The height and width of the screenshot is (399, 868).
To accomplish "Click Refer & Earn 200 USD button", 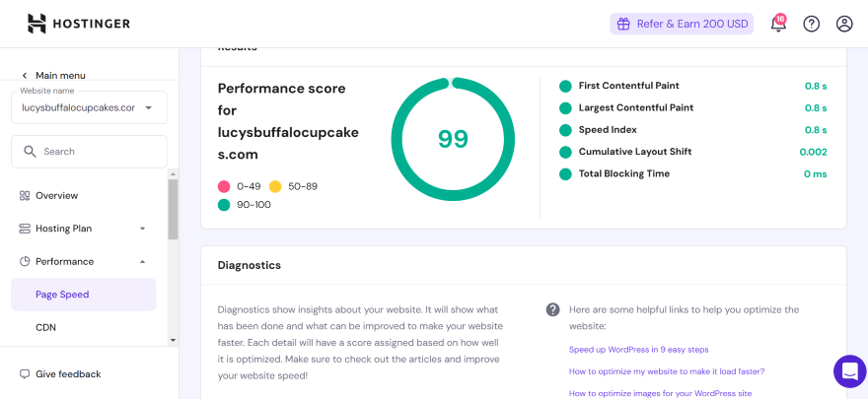I will tap(682, 24).
